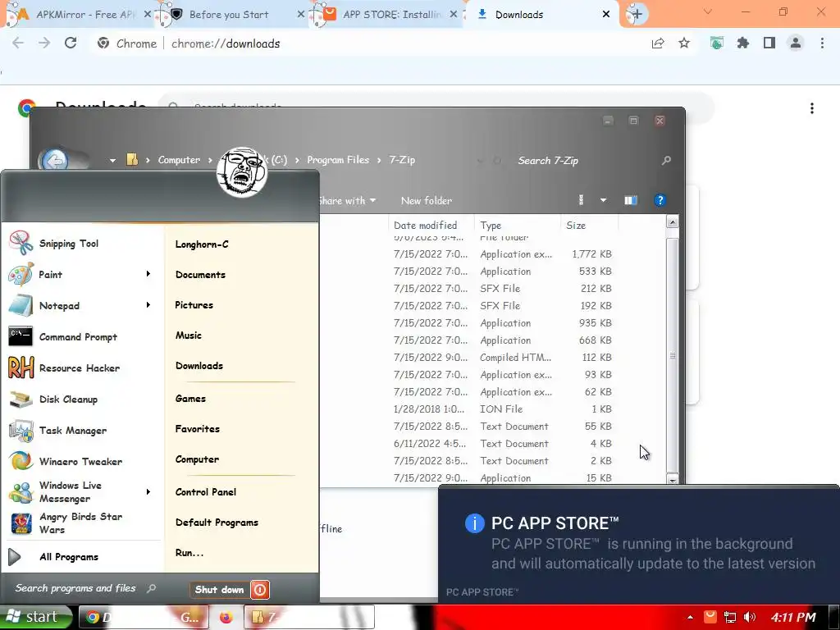Image resolution: width=840 pixels, height=630 pixels.
Task: Click the Shut down button
Action: coord(220,590)
